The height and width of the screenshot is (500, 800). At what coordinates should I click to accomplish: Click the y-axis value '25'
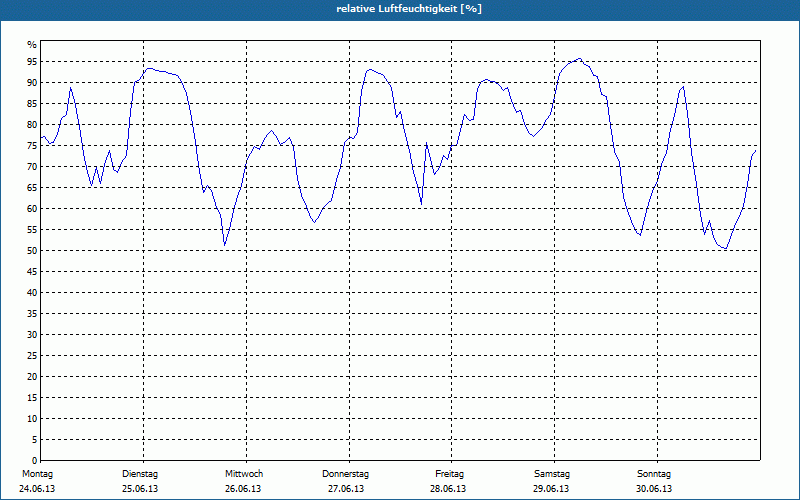[32, 356]
